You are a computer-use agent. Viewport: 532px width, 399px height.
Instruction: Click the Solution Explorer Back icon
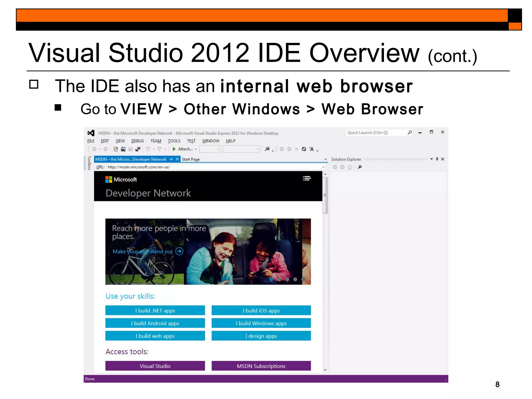tap(335, 167)
